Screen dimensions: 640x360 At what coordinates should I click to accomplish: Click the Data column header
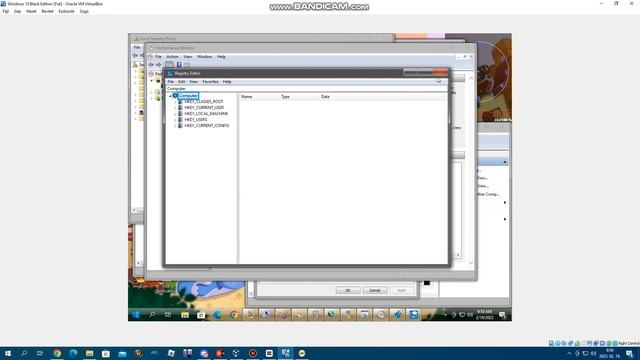(x=325, y=97)
